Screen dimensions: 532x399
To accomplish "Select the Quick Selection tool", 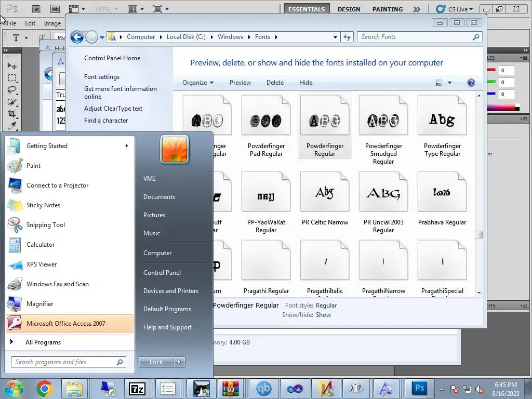I will coord(12,102).
